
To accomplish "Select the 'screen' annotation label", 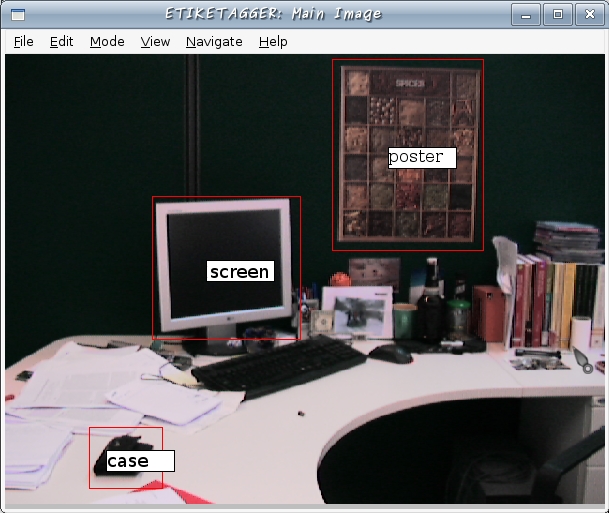I will click(x=240, y=271).
